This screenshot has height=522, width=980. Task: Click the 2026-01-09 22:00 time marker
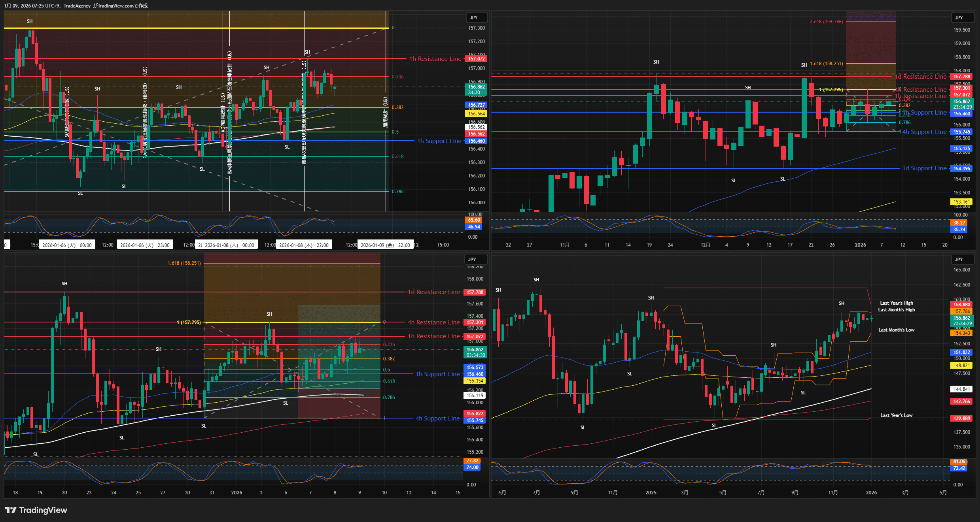[x=385, y=245]
